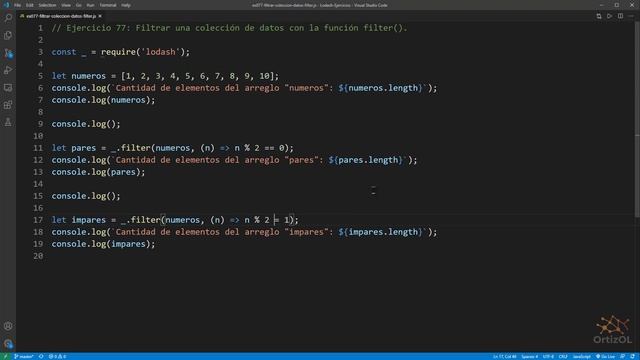The height and width of the screenshot is (360, 640).
Task: Maximize the Visual Studio Code window
Action: click(x=617, y=5)
